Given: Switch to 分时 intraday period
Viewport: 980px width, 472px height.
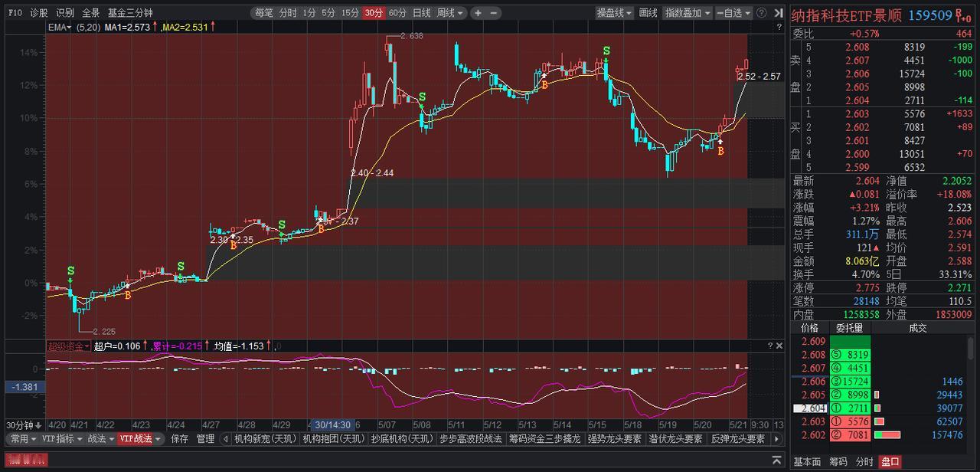Looking at the screenshot, I should 287,13.
